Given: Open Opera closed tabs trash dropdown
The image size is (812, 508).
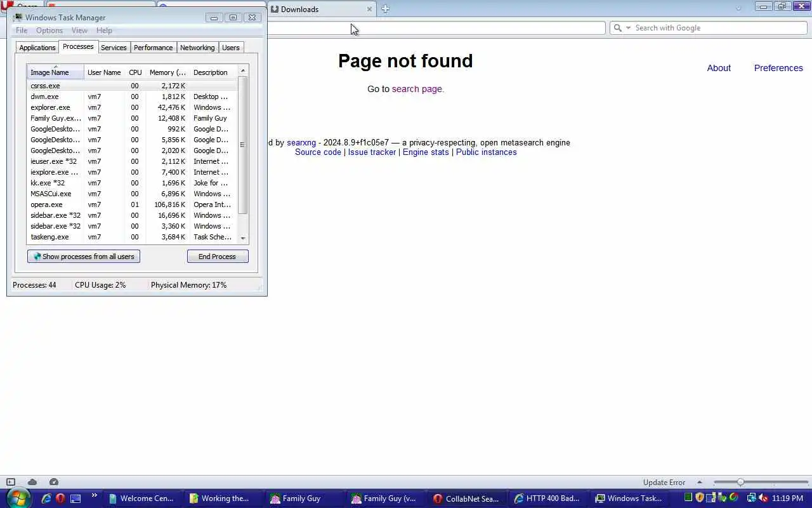Looking at the screenshot, I should click(x=738, y=9).
